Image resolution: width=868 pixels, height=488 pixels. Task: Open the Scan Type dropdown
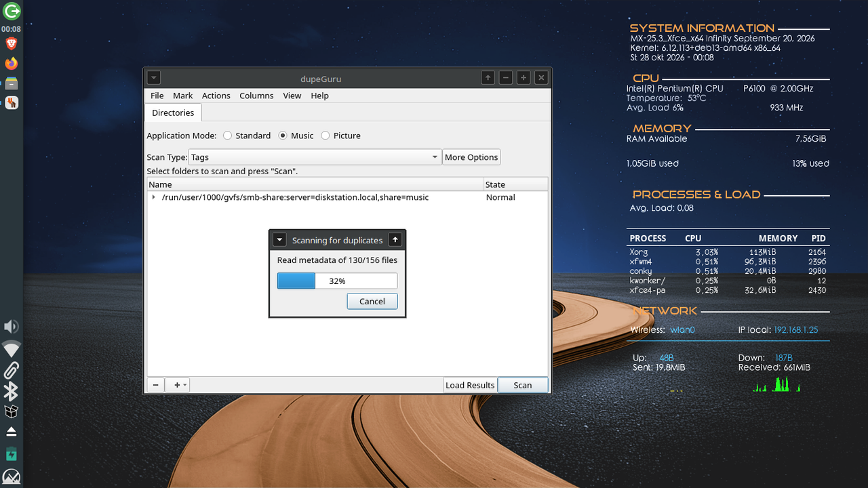[x=315, y=157]
